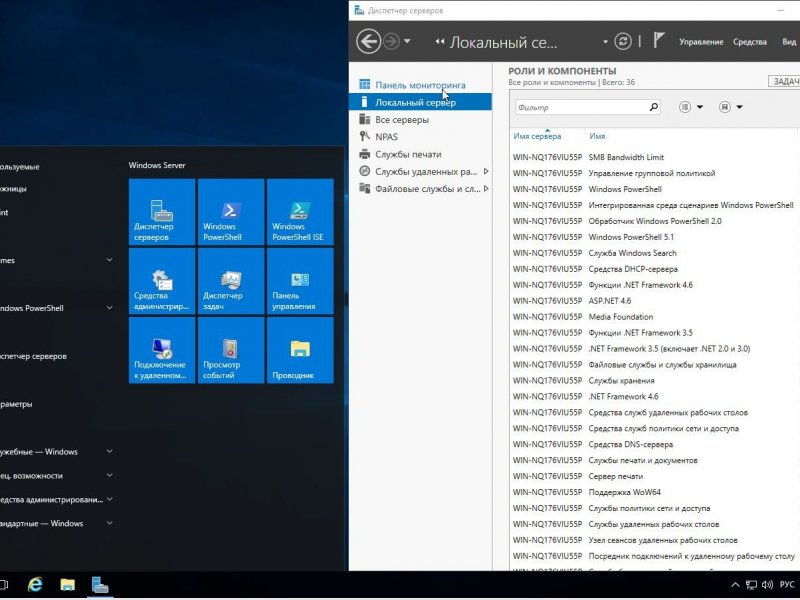Screen dimensions: 800x600
Task: Refresh the Server Manager view
Action: click(x=622, y=41)
